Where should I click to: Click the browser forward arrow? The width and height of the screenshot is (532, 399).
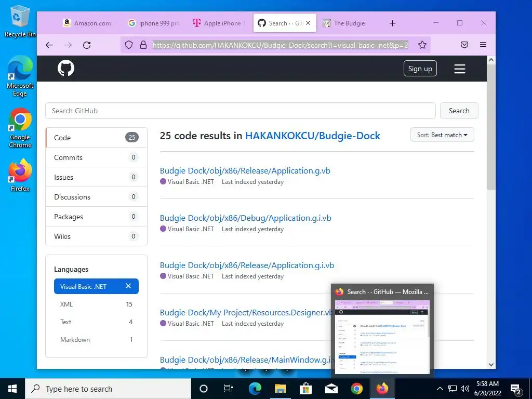click(68, 45)
